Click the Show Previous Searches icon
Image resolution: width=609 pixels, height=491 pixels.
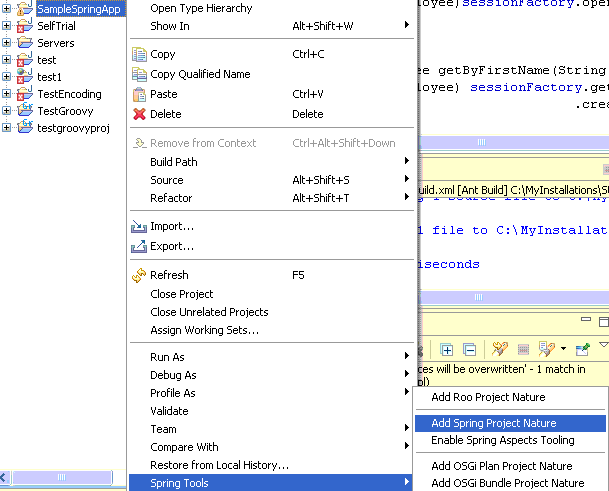[x=546, y=349]
